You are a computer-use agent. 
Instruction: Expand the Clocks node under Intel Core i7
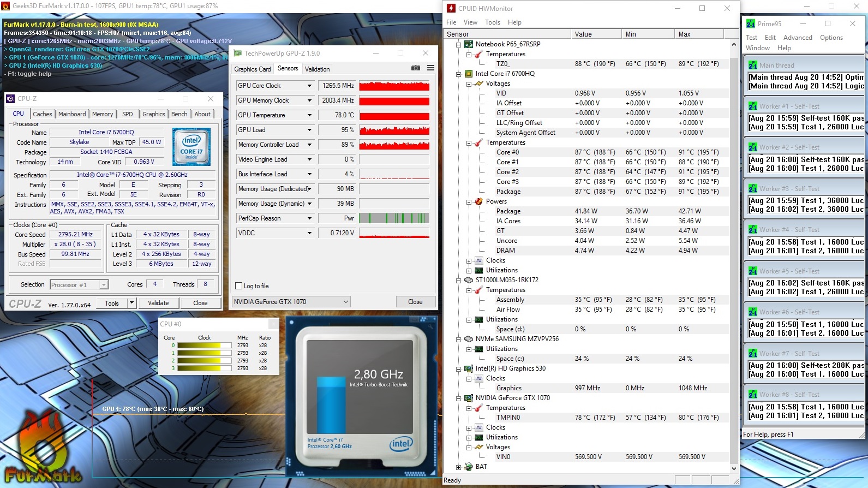point(469,260)
